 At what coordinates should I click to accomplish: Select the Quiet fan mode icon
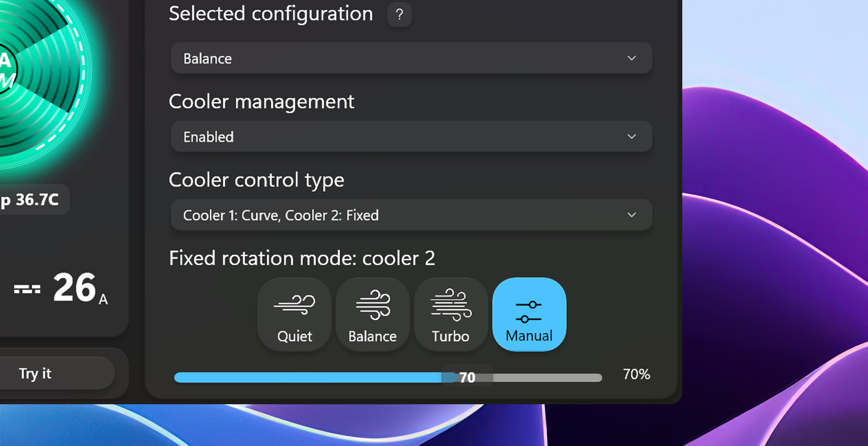pyautogui.click(x=295, y=305)
